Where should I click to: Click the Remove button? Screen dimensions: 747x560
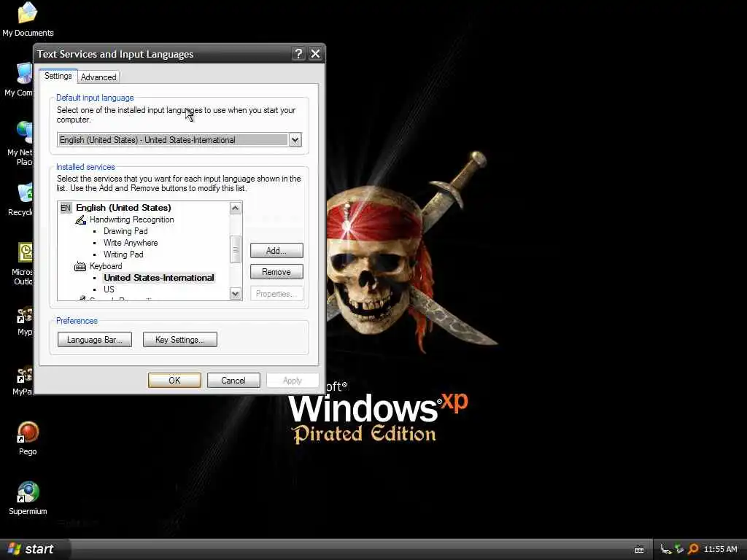[276, 272]
